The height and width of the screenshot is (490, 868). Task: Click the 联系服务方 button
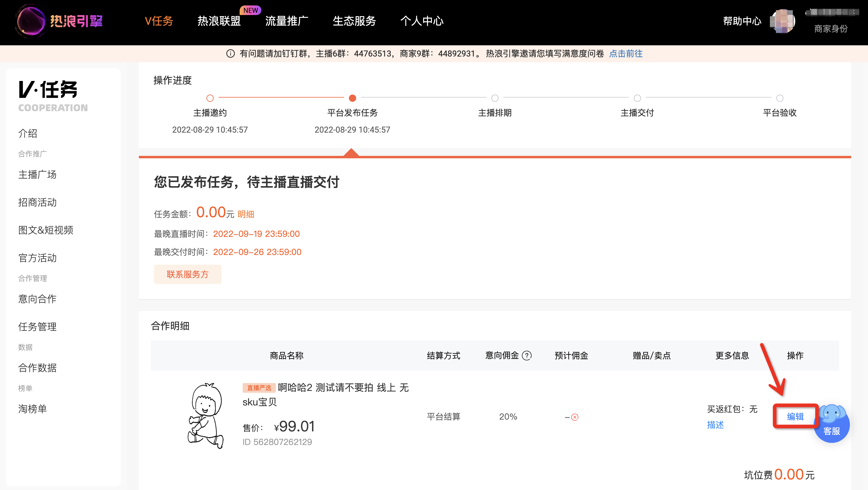pyautogui.click(x=188, y=274)
